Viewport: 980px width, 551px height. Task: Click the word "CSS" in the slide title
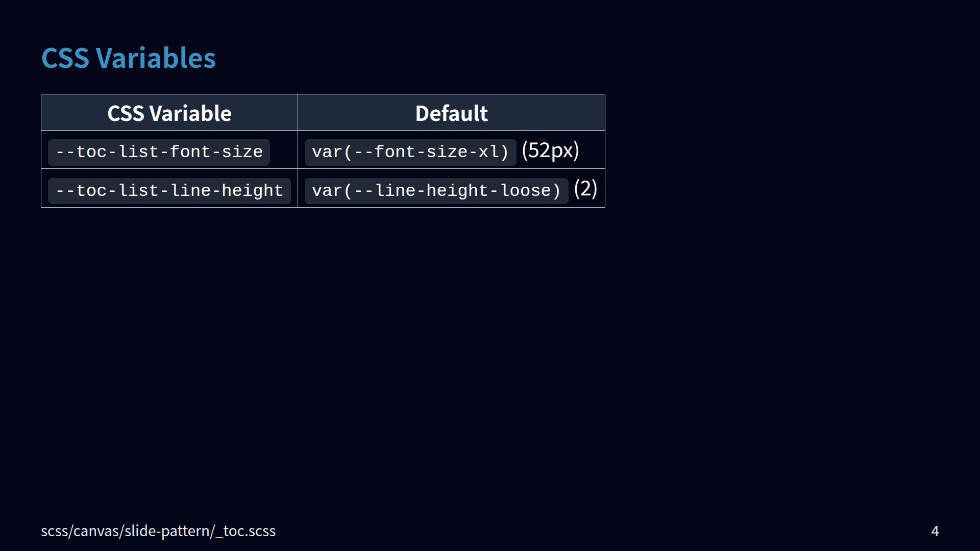coord(65,58)
